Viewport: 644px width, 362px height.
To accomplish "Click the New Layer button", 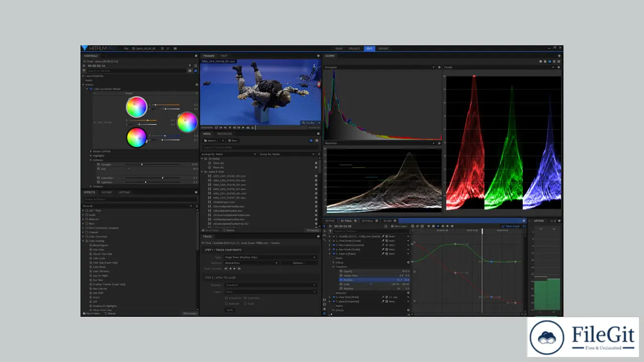I will 399,226.
